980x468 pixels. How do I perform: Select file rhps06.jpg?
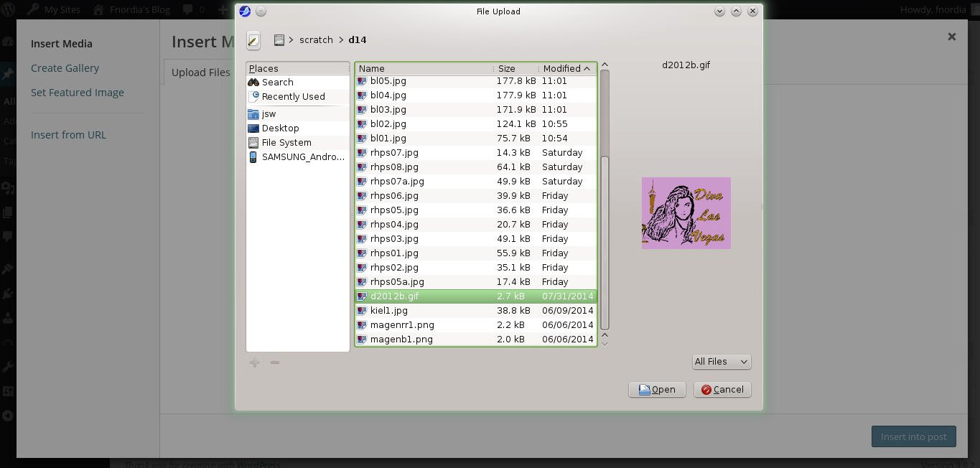click(475, 195)
